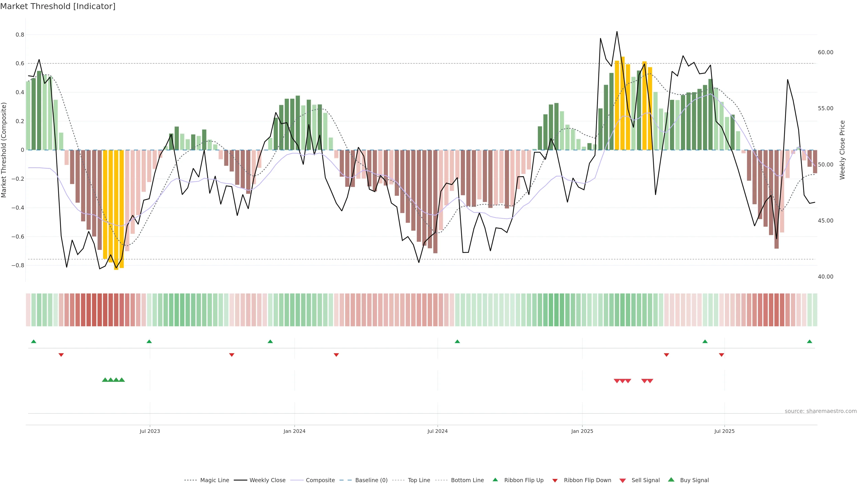
Task: Click the 60.00 right price axis label
Action: click(x=825, y=52)
